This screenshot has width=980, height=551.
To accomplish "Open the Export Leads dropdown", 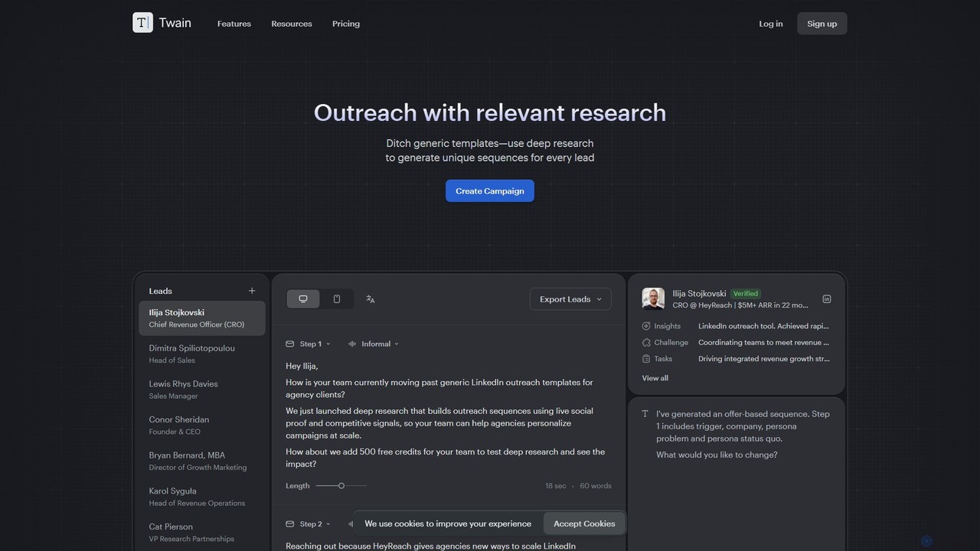I will tap(570, 299).
